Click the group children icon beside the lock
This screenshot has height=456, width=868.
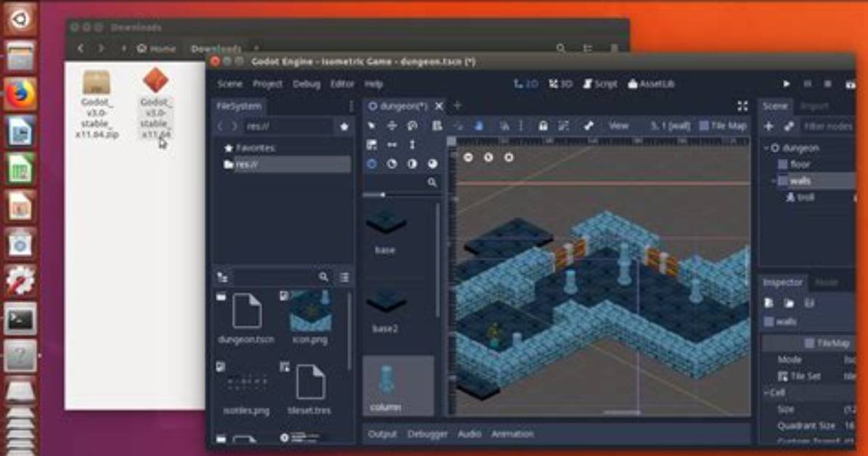click(x=563, y=126)
